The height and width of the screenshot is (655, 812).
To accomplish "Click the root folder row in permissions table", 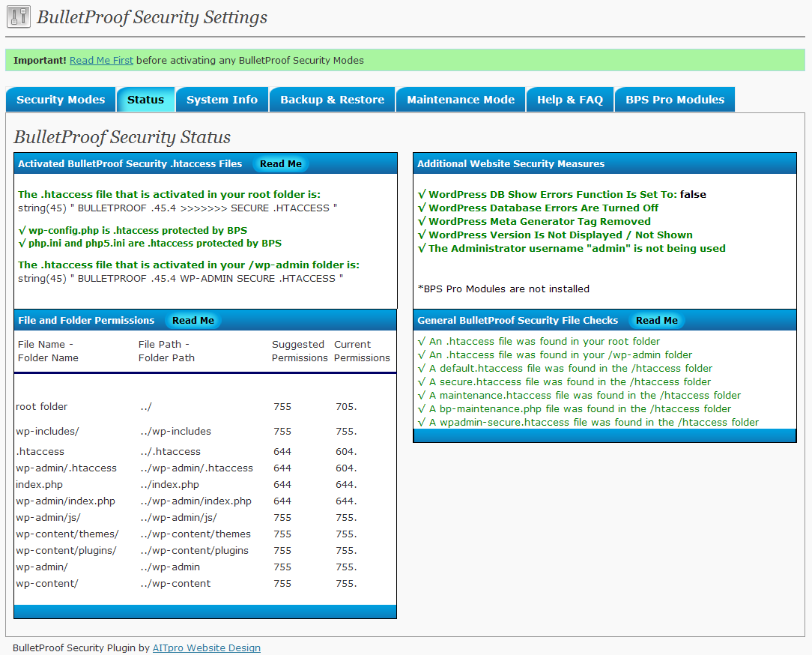I will pyautogui.click(x=205, y=407).
